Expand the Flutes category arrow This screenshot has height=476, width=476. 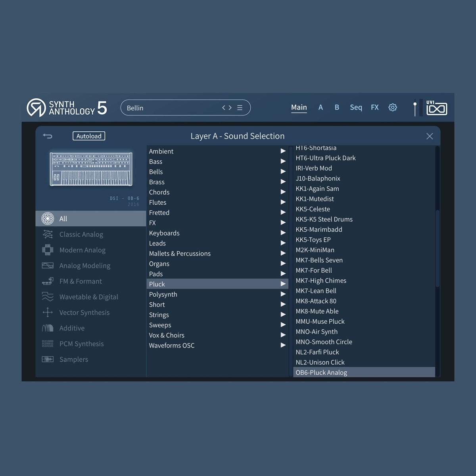(283, 202)
